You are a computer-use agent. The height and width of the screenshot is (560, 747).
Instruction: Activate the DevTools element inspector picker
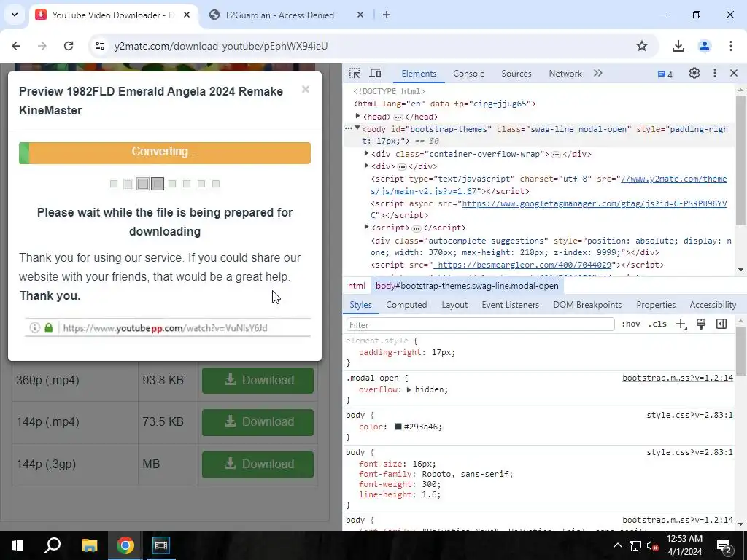355,74
